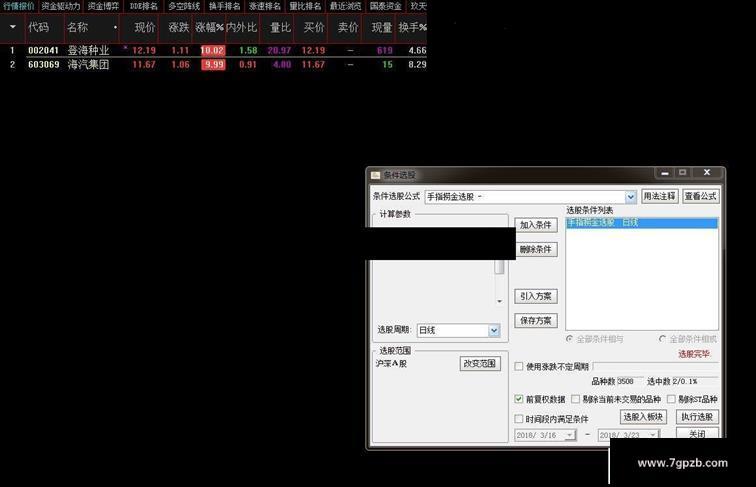756x487 pixels.
Task: Select 手指�York金选股 日线 condition in list
Action: coord(641,223)
